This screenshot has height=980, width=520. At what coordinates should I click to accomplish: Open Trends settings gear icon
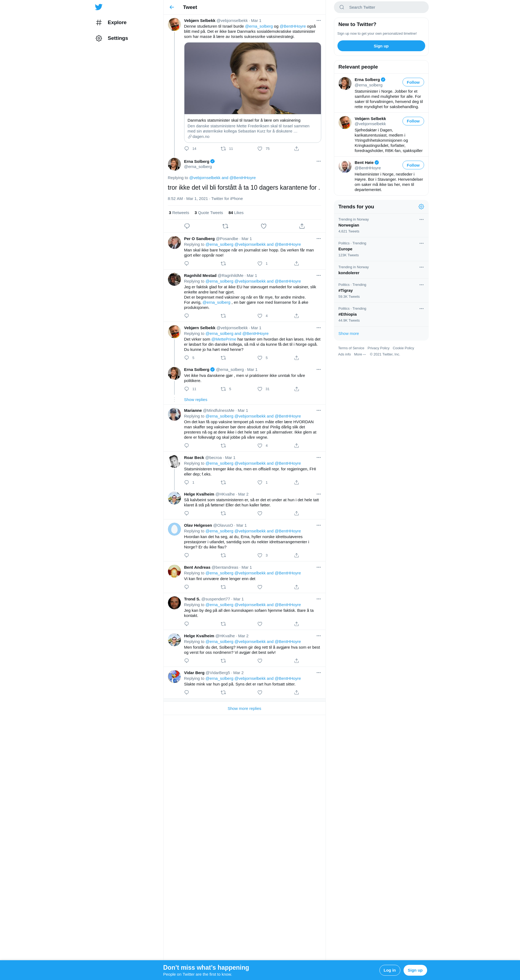tap(421, 206)
